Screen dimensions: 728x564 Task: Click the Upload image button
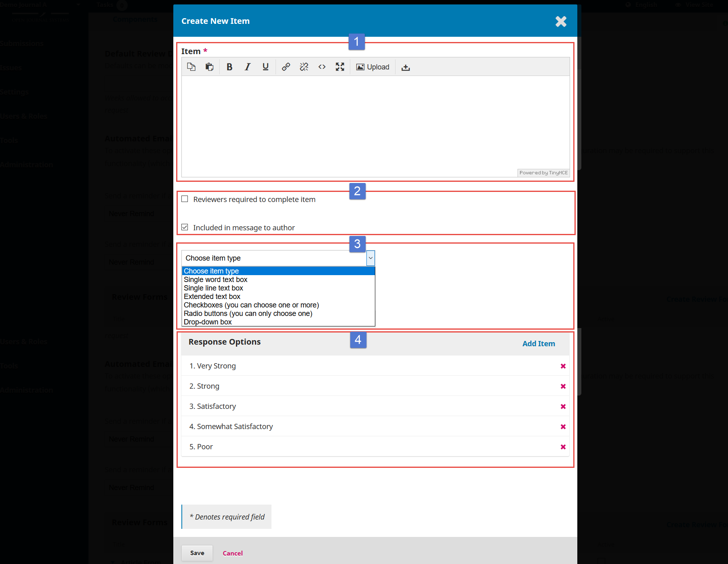[x=372, y=67]
